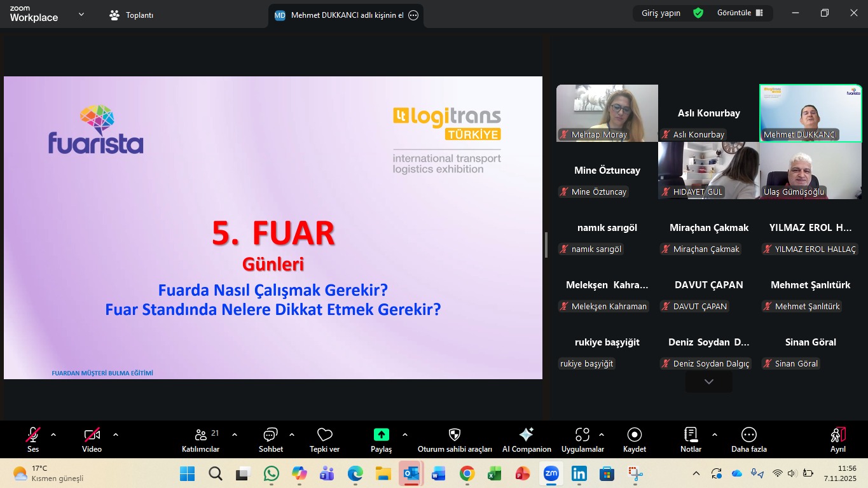Screen dimensions: 868x488
Task: Start recording with the Kaydet icon
Action: click(634, 435)
